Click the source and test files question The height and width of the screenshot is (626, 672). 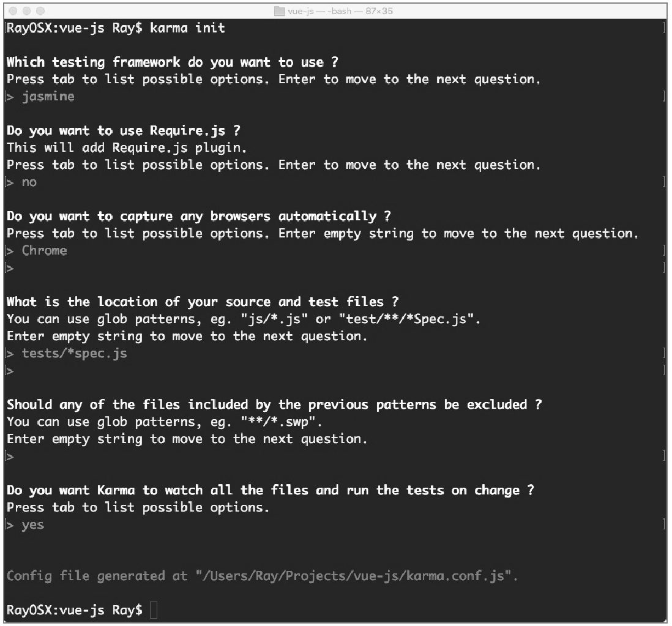pos(203,302)
